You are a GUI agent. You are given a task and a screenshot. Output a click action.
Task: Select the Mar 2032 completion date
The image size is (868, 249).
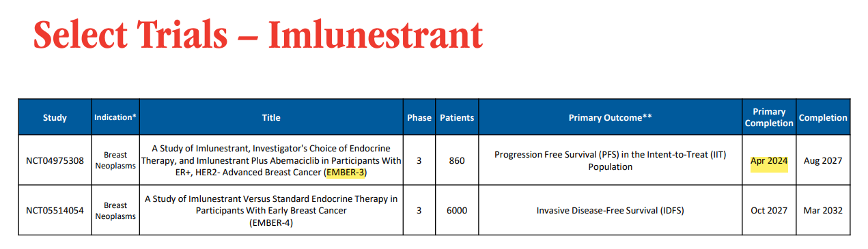point(823,211)
